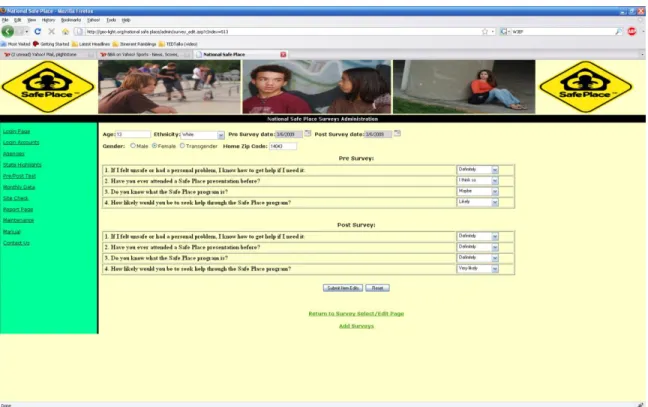
Task: Open the Post Survey date calendar icon
Action: [397, 133]
